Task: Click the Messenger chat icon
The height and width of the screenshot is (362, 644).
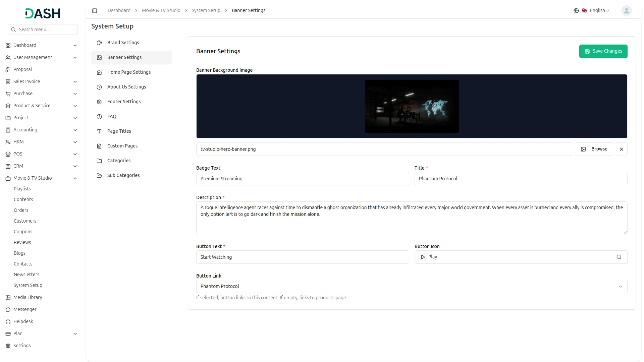Action: 8,310
